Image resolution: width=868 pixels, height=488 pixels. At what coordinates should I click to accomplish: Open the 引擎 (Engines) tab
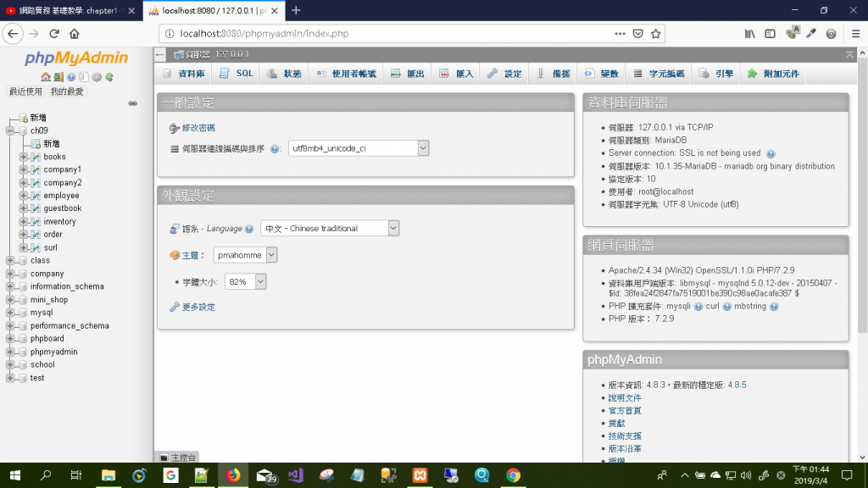click(x=716, y=74)
